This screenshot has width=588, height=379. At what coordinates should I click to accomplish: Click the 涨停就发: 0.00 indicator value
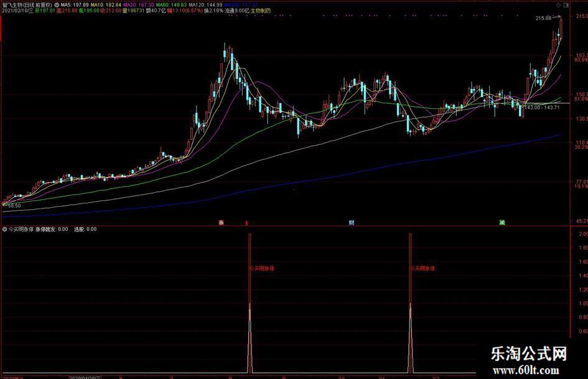(x=52, y=229)
